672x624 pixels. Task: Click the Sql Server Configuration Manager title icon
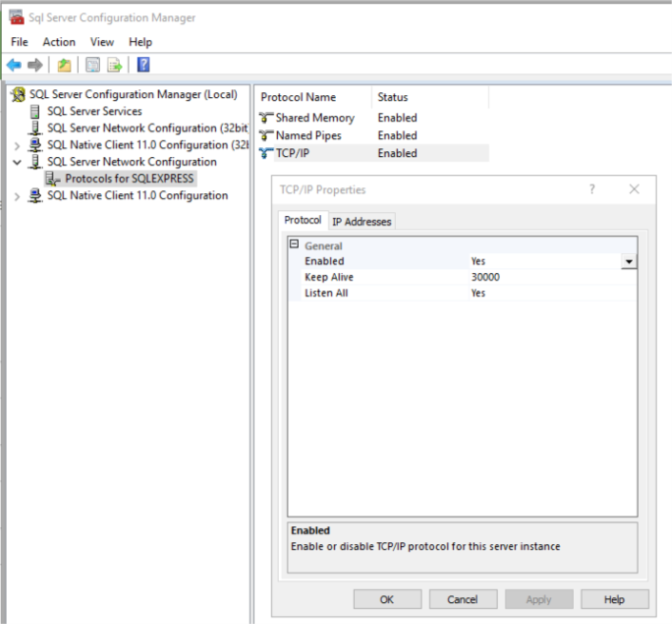pos(17,17)
